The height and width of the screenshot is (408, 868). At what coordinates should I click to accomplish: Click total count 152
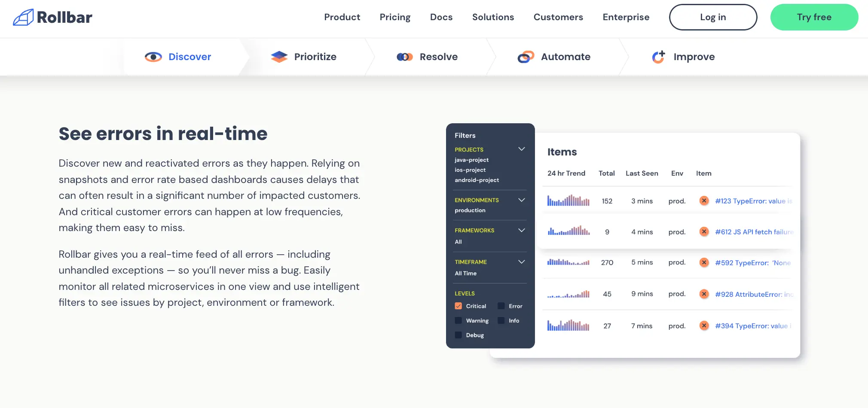[607, 201]
